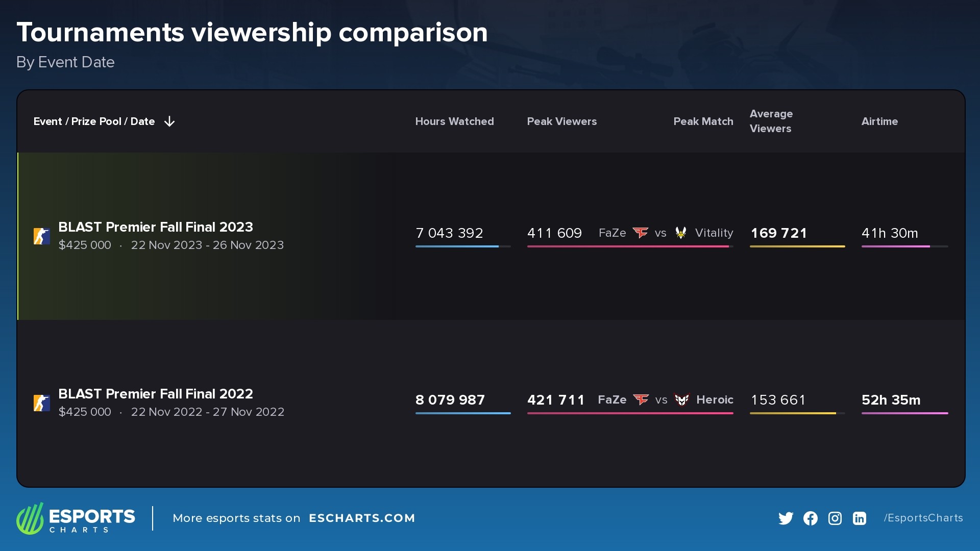This screenshot has width=980, height=551.
Task: Click the Counter-Strike icon for BLAST Premier Fall Final 2022
Action: pyautogui.click(x=42, y=403)
